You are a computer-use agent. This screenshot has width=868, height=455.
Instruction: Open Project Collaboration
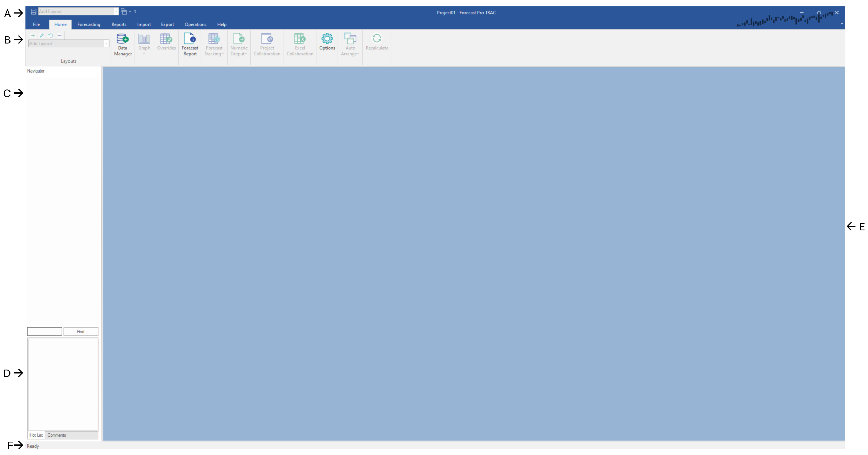[267, 44]
